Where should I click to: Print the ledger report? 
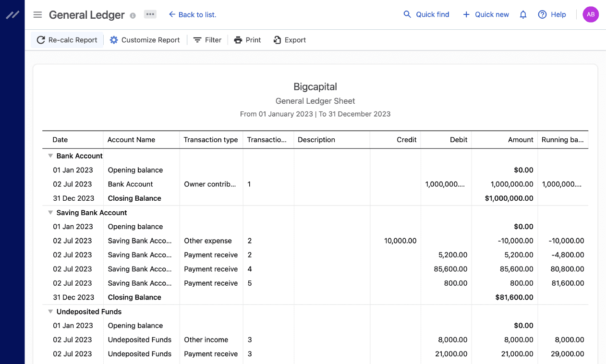pyautogui.click(x=247, y=40)
